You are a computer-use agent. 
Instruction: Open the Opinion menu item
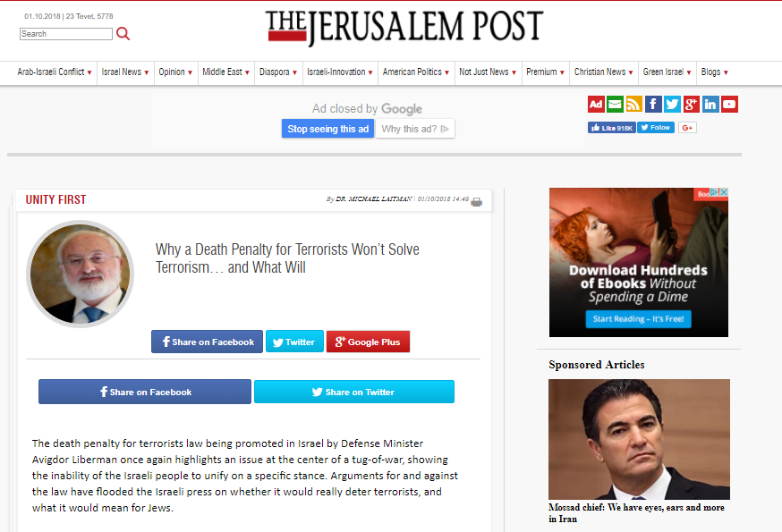[x=175, y=72]
